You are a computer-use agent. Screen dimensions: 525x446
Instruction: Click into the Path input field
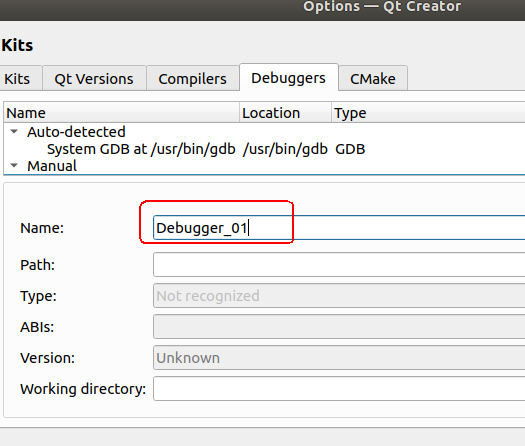pyautogui.click(x=339, y=265)
